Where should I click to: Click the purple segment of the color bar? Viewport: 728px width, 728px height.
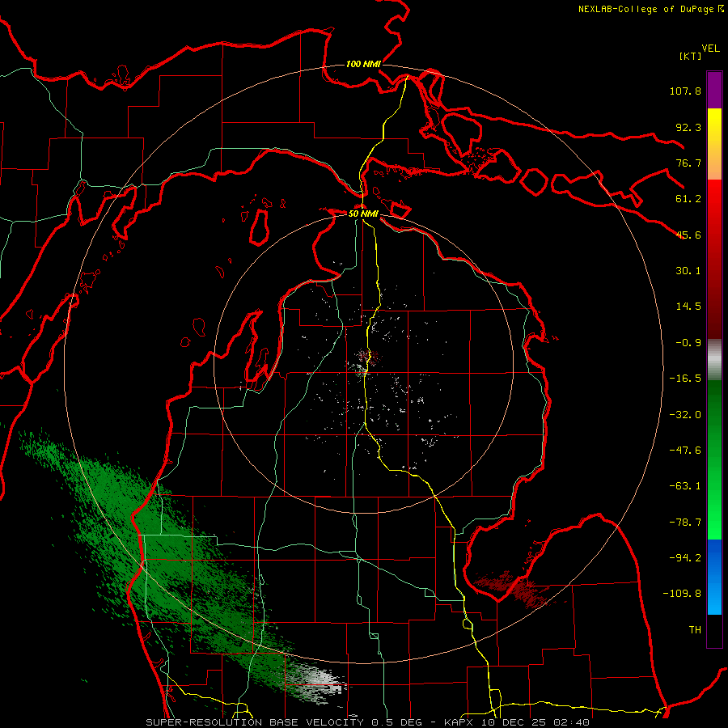[714, 90]
